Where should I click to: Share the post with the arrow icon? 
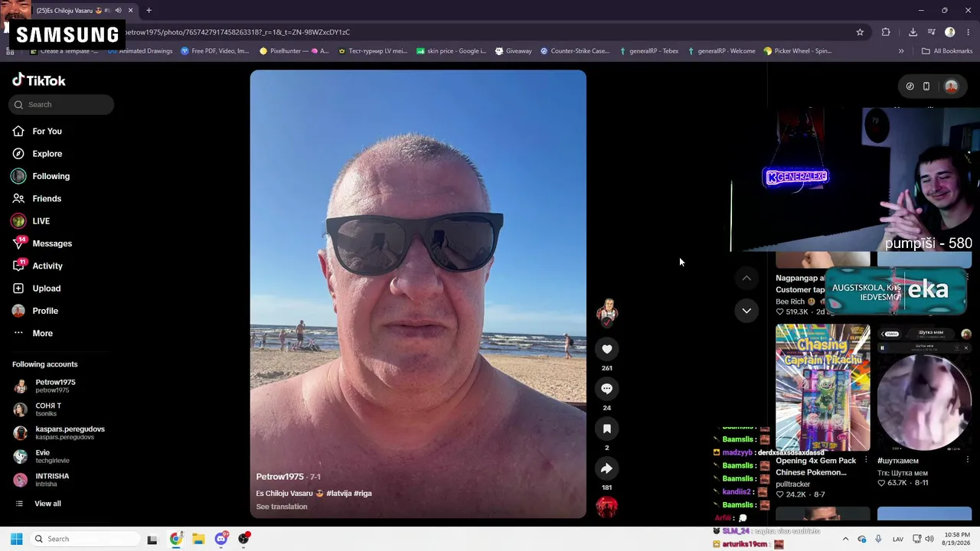click(607, 468)
